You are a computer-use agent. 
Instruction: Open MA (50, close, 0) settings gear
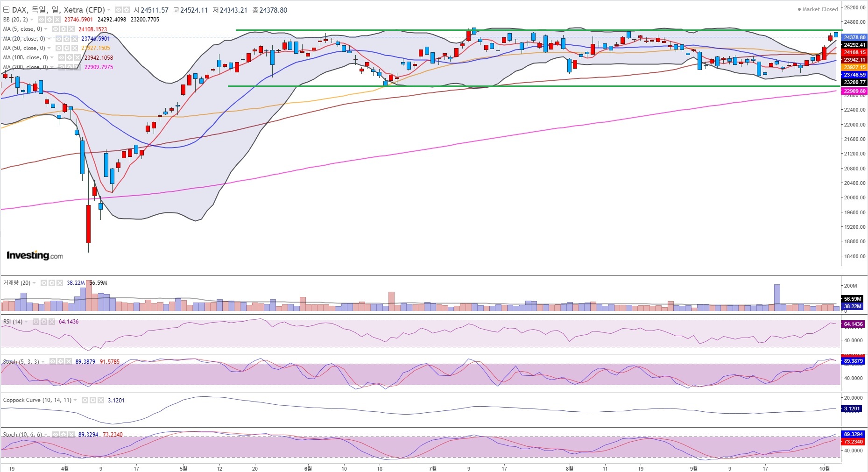tap(66, 48)
